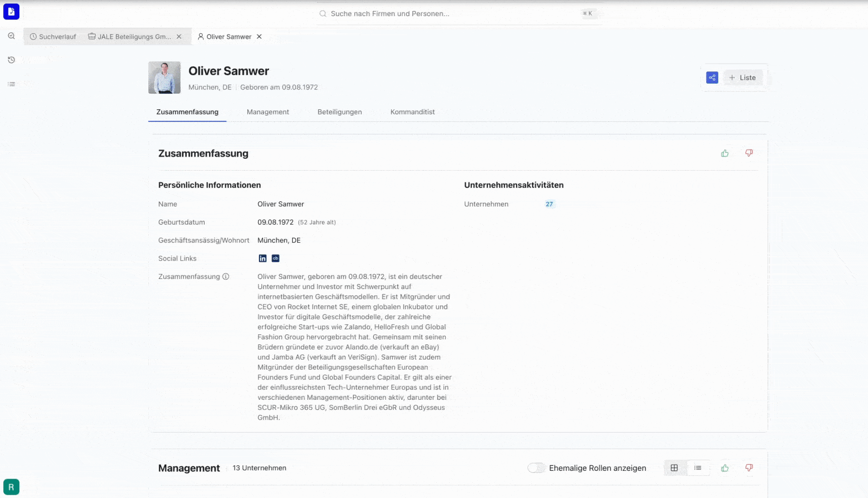Click the Unternehmen count badge 27

tap(549, 204)
